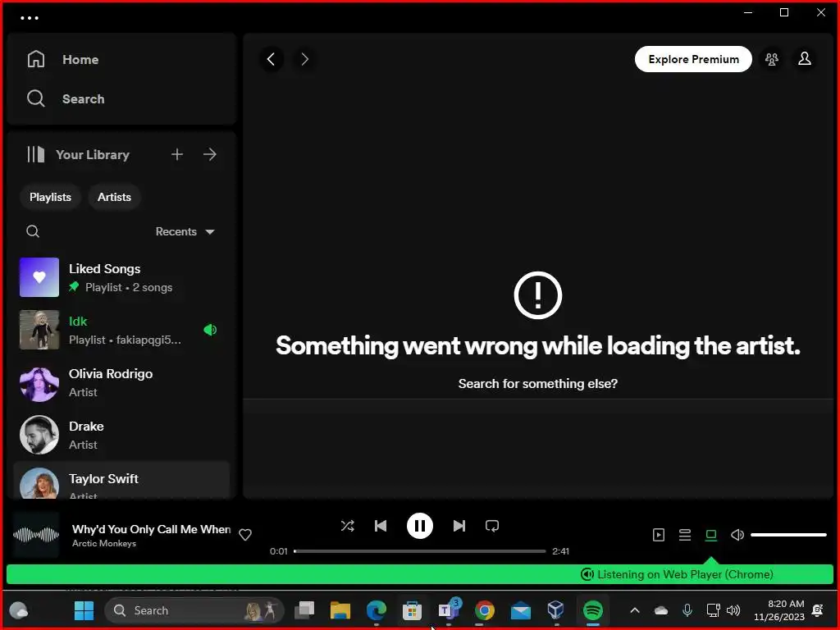
Task: Click the now playing album art
Action: (x=36, y=535)
